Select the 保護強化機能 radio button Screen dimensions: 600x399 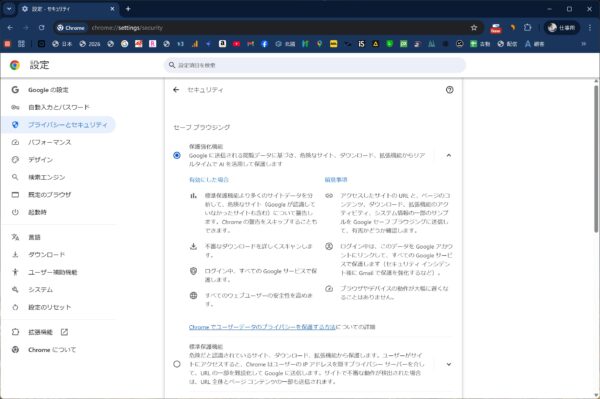177,155
